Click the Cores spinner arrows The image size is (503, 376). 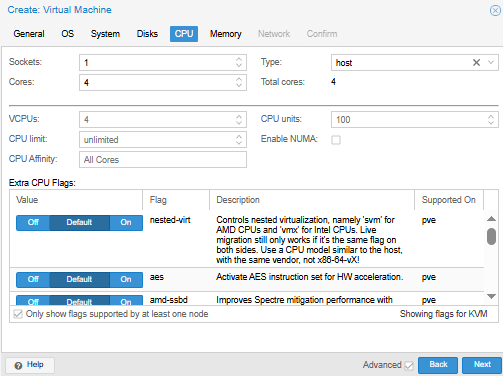pos(239,82)
